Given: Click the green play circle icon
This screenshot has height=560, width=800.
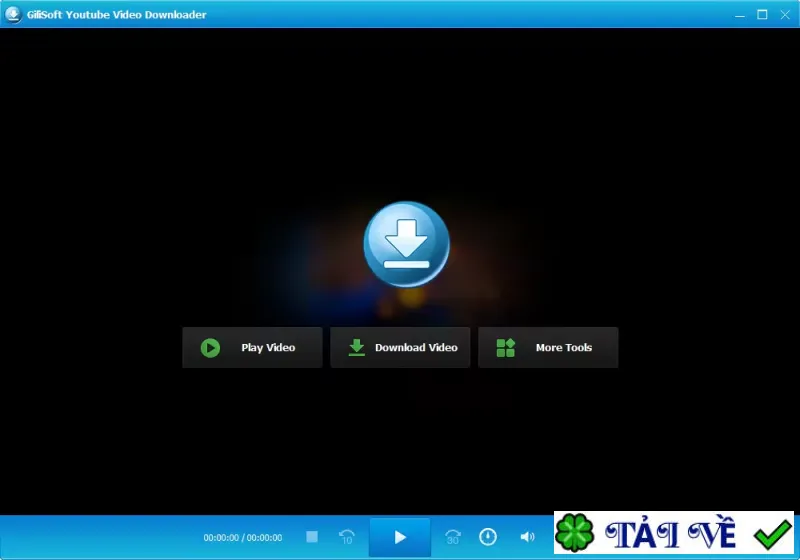Looking at the screenshot, I should [x=210, y=348].
